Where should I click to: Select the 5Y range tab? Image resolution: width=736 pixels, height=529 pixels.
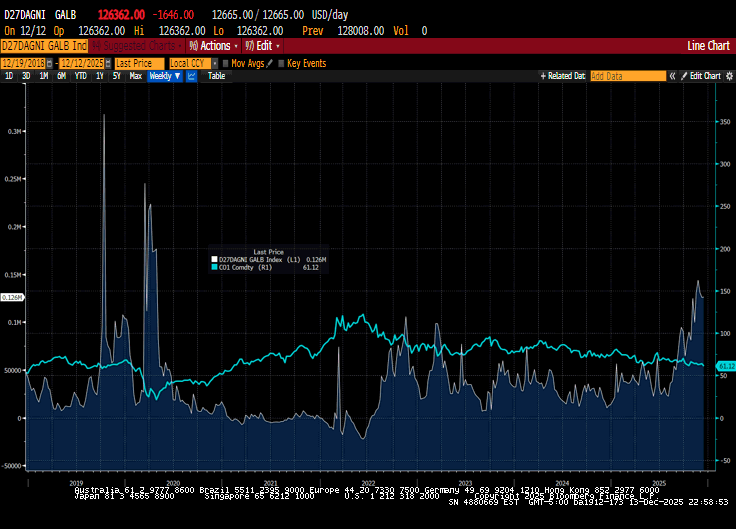(116, 76)
